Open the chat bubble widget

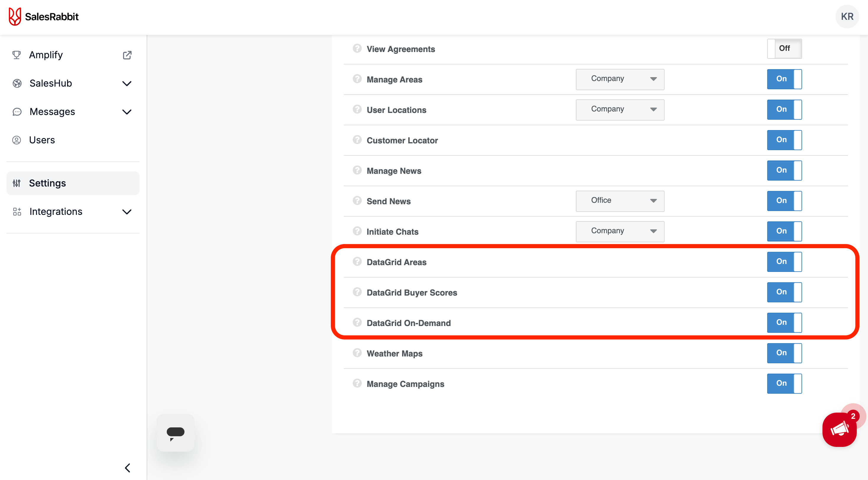coord(175,432)
